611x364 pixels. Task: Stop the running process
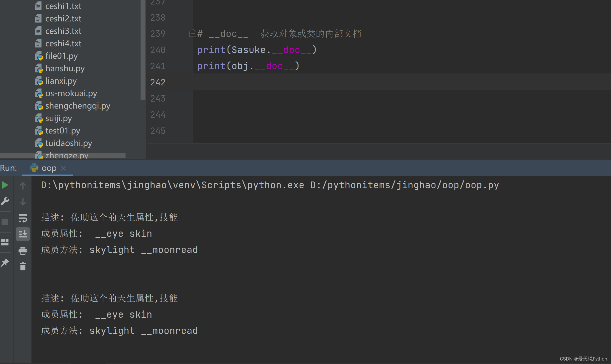5,222
